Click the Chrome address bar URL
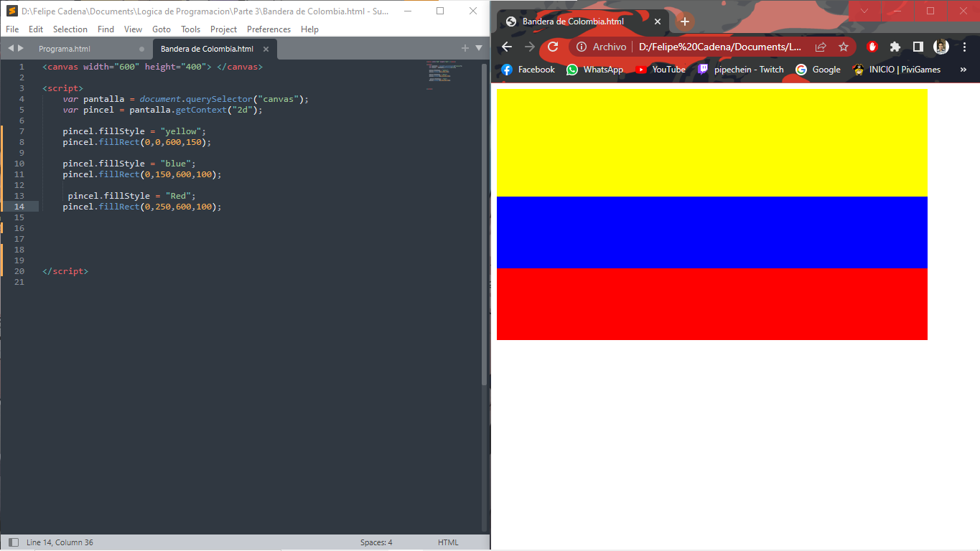The width and height of the screenshot is (980, 551). [720, 47]
